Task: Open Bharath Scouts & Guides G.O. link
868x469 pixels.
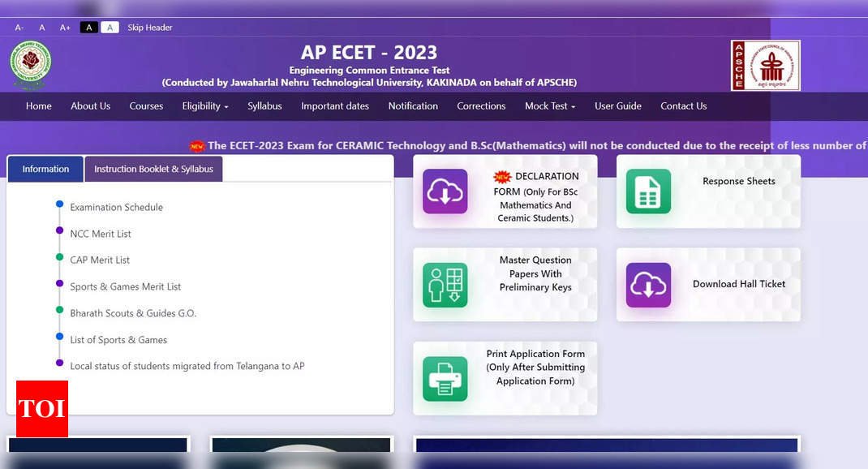Action: pos(133,313)
